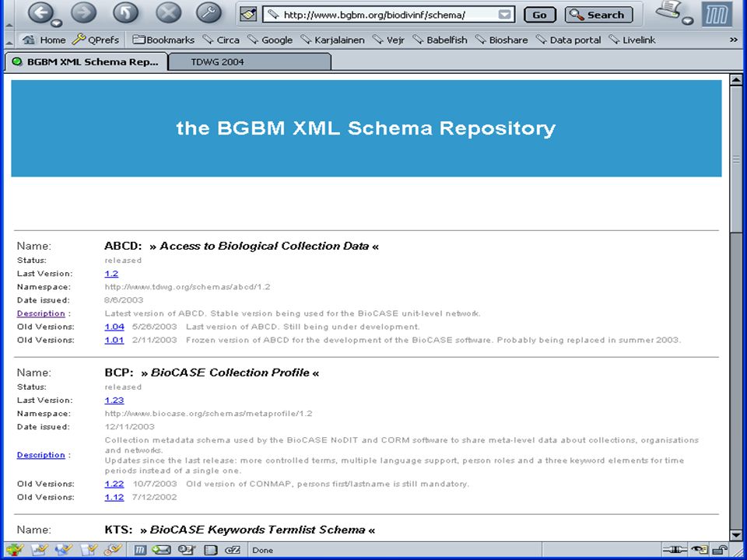Go to Home from bookmarks toolbar
The image size is (747, 560).
44,40
